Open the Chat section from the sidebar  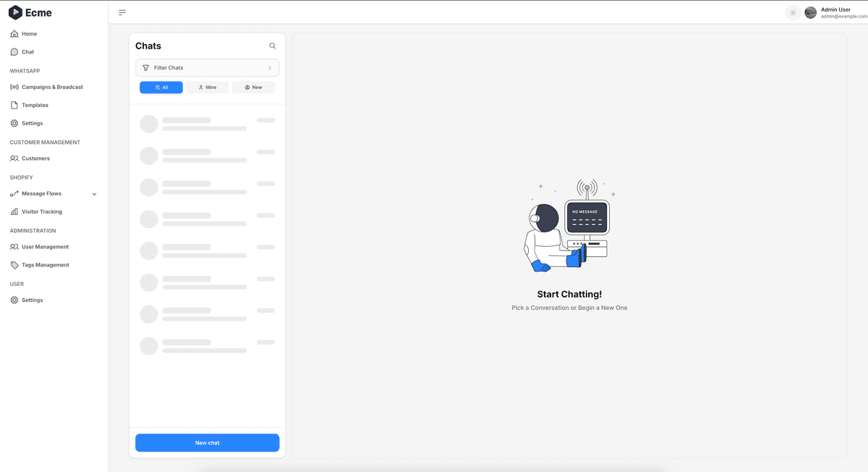point(27,51)
